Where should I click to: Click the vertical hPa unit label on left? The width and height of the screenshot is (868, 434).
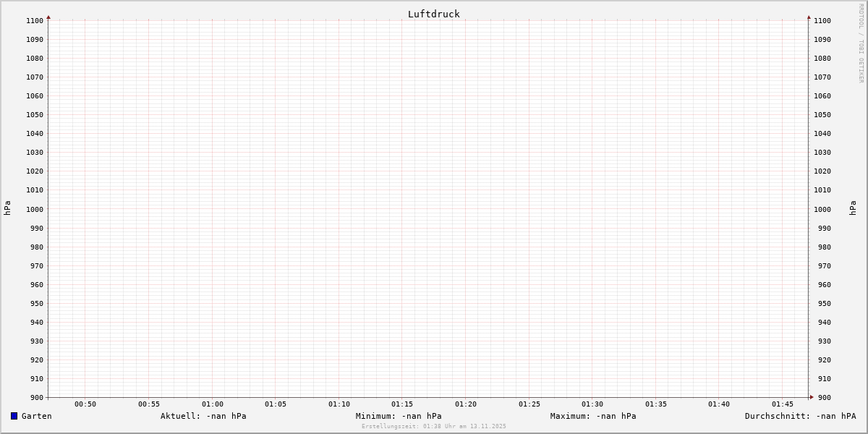point(7,208)
